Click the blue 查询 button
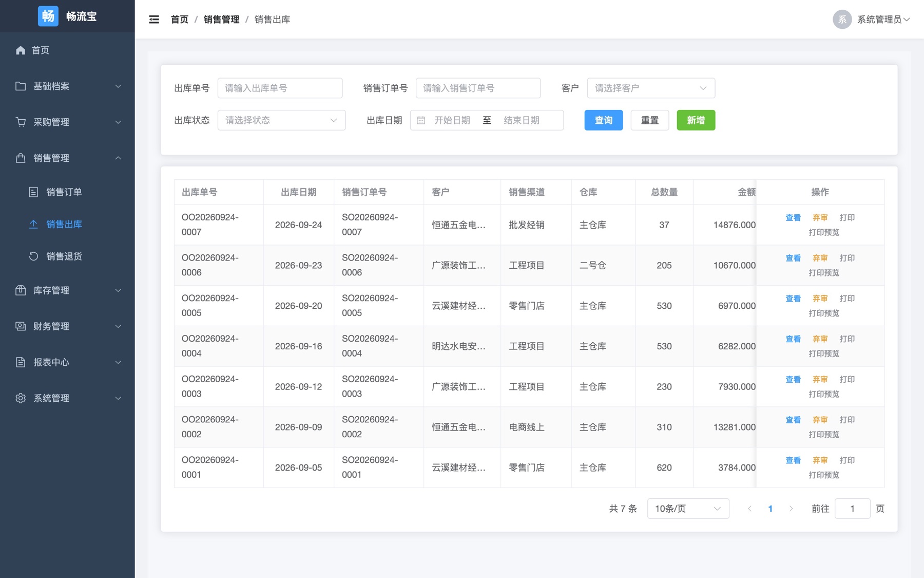The height and width of the screenshot is (578, 924). pos(603,120)
